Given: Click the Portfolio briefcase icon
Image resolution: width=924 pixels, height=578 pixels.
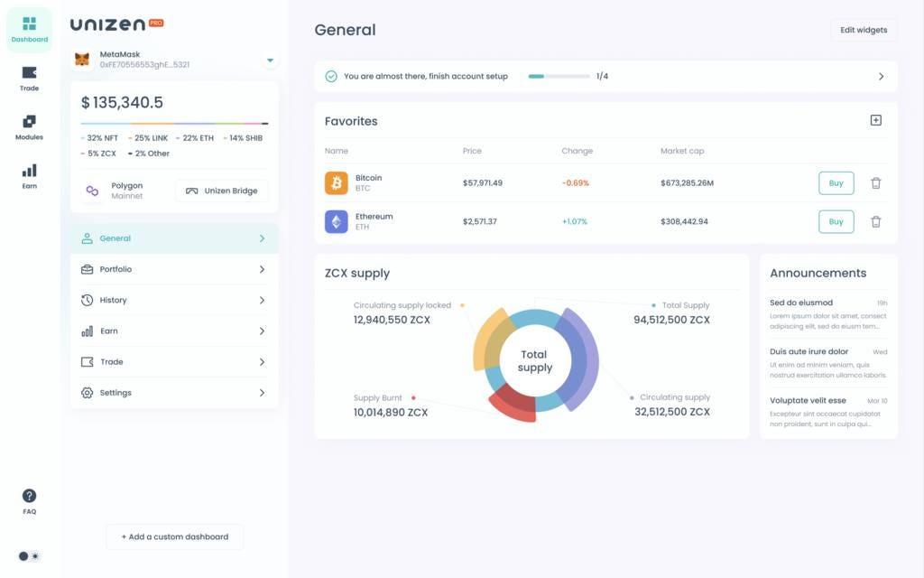Looking at the screenshot, I should [x=88, y=269].
